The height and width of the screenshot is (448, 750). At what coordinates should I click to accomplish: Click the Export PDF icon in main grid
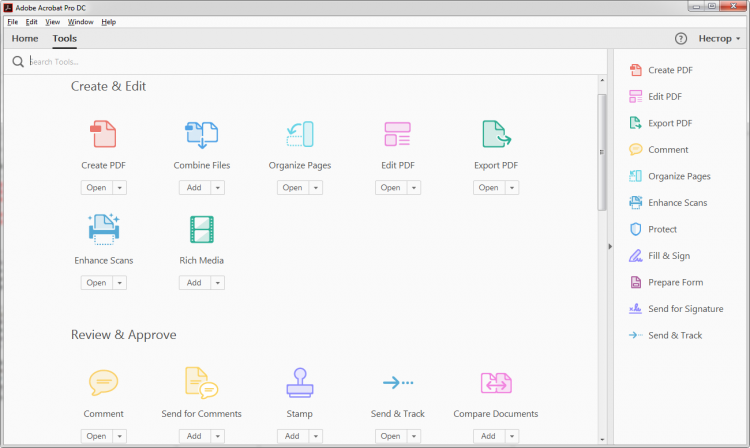[x=496, y=134]
